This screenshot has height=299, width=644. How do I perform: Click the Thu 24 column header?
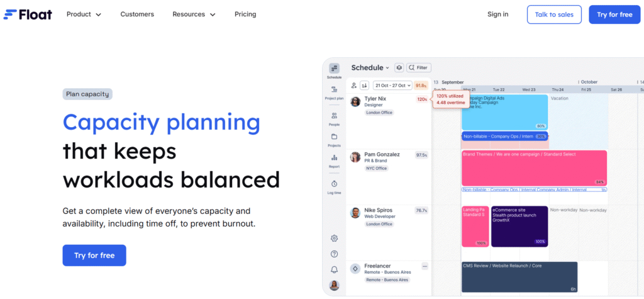557,89
